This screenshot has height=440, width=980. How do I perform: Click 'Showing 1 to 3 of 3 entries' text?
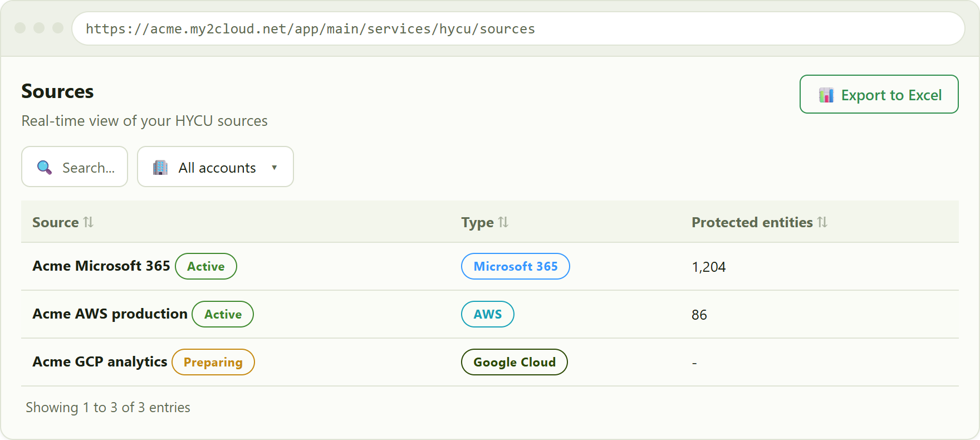[x=108, y=408]
